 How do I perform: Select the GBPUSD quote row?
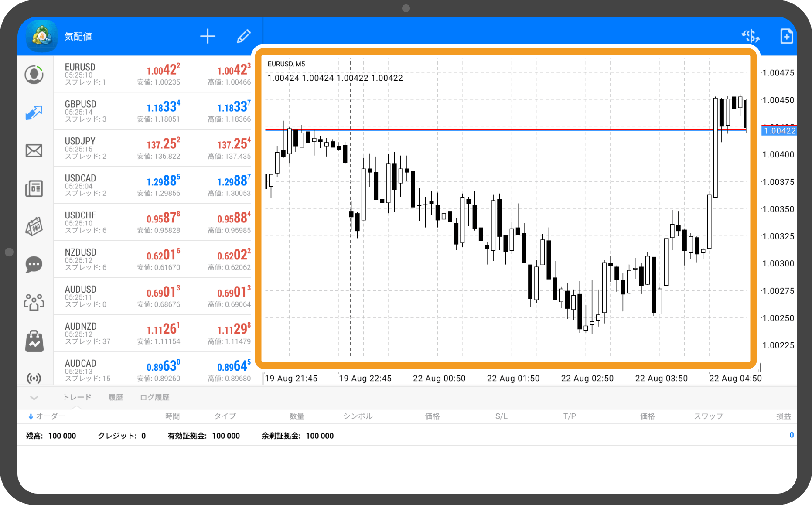(153, 111)
